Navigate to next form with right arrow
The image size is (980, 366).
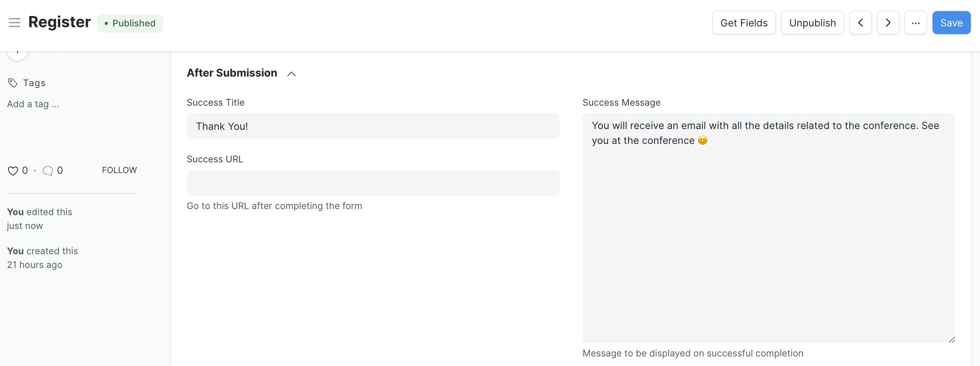(x=888, y=23)
